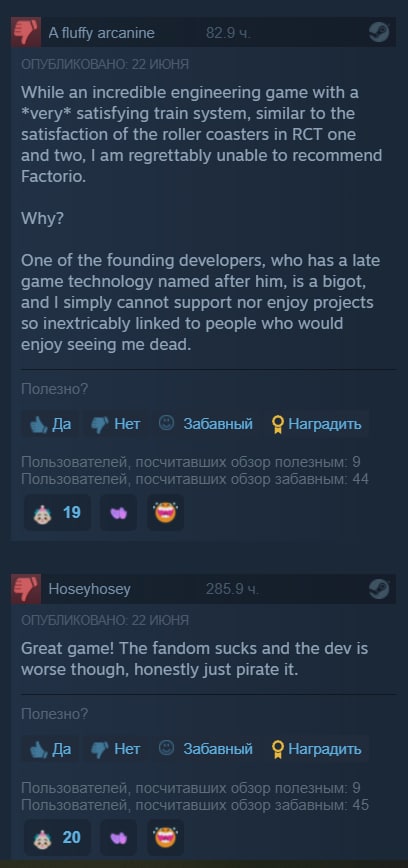The height and width of the screenshot is (868, 408).
Task: Click the Steam logo icon on Hoseyhosey's review
Action: 379,589
